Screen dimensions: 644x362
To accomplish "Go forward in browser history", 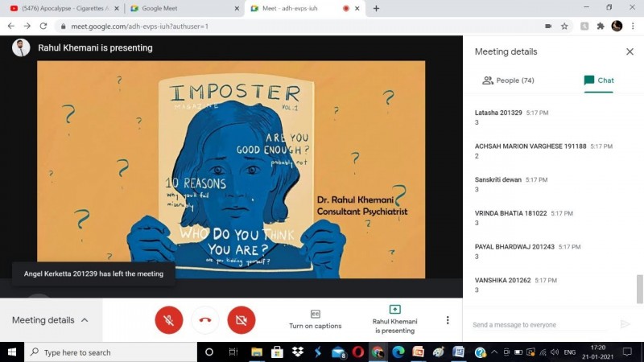I will (27, 27).
